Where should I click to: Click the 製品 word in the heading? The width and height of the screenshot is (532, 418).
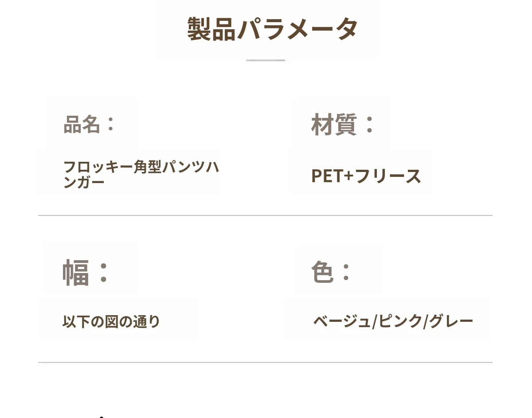[211, 29]
